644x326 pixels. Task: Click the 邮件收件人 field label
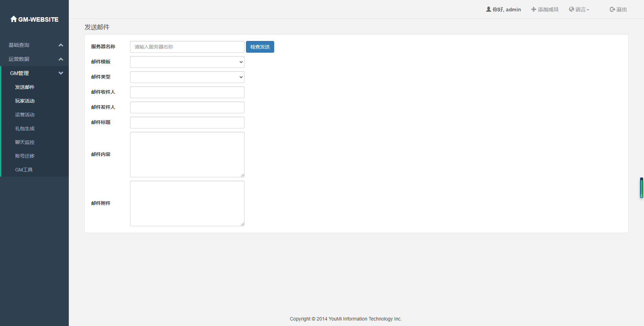click(103, 92)
